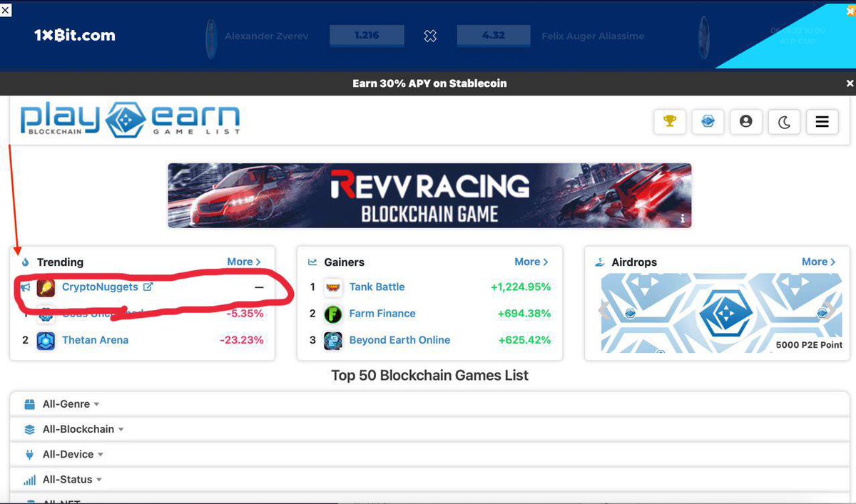Click the -23.23% change for Thetan Arena
This screenshot has width=856, height=504.
click(242, 340)
